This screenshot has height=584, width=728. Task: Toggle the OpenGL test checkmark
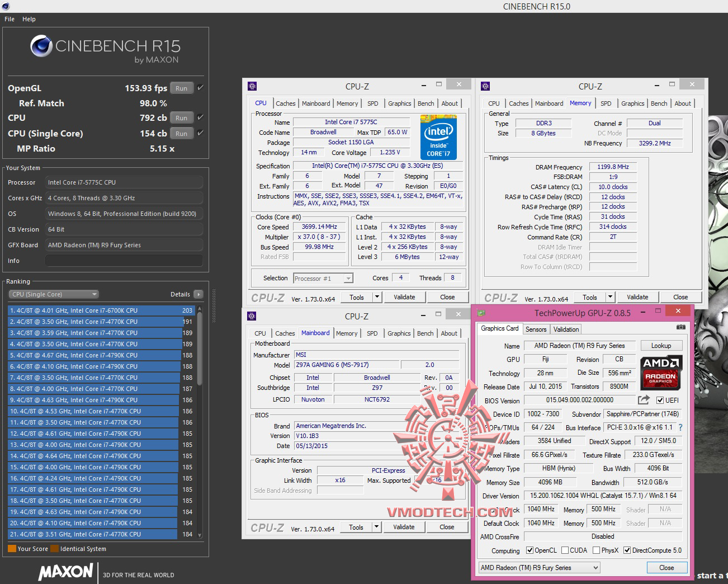click(200, 88)
